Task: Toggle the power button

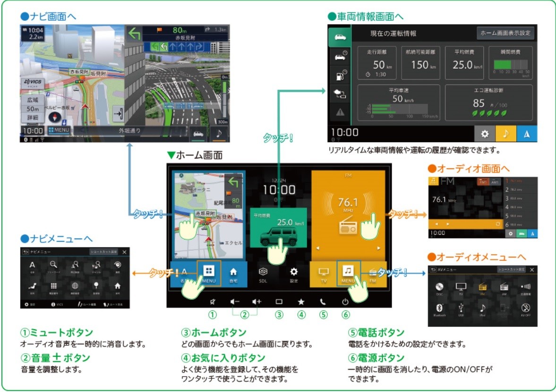Action: 345,301
